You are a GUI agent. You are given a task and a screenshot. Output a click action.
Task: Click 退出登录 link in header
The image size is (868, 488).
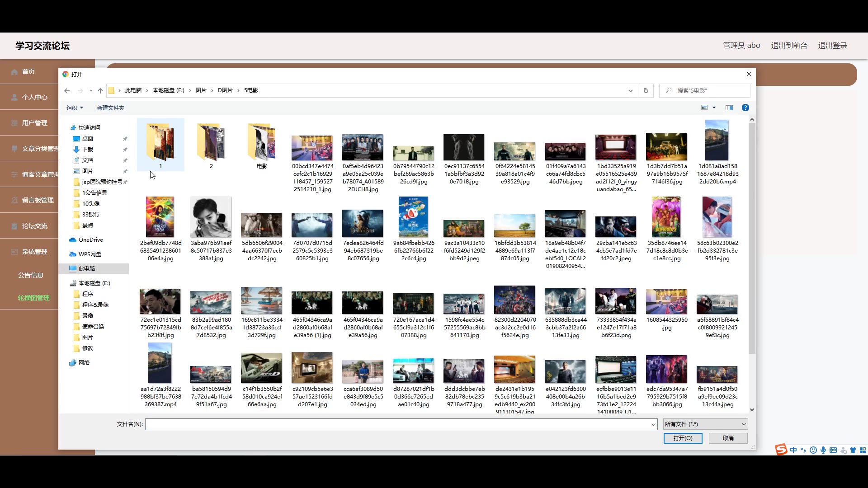[x=832, y=45]
